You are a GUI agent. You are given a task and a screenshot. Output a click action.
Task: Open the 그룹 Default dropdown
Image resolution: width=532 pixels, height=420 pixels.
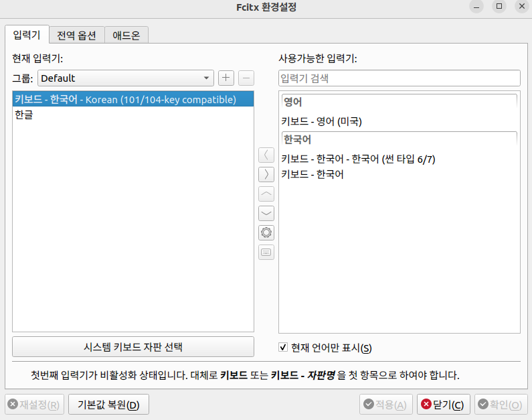coord(126,78)
